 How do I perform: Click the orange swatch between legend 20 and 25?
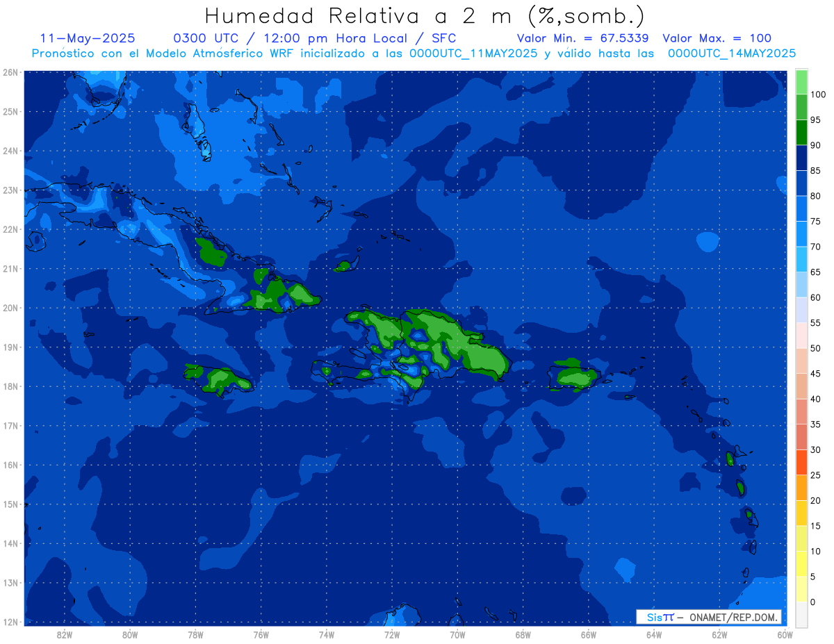pos(801,488)
